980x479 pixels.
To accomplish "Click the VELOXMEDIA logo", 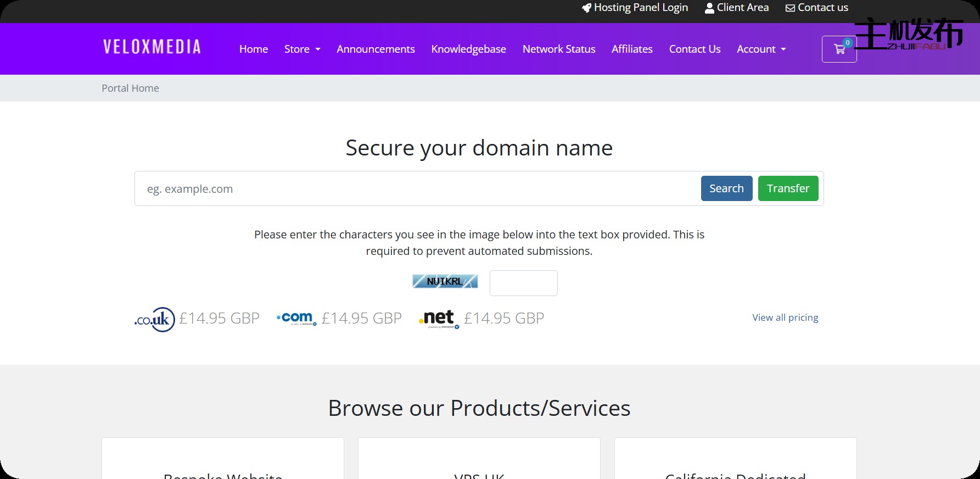I will [152, 47].
